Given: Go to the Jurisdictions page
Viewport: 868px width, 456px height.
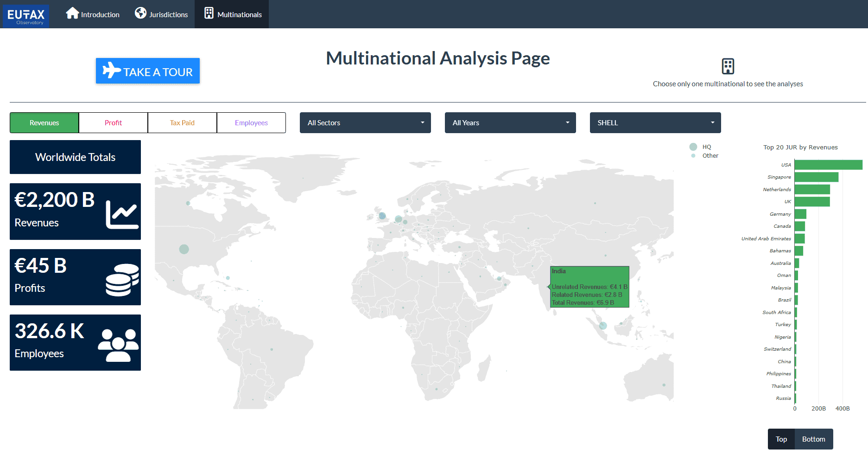Looking at the screenshot, I should point(168,15).
